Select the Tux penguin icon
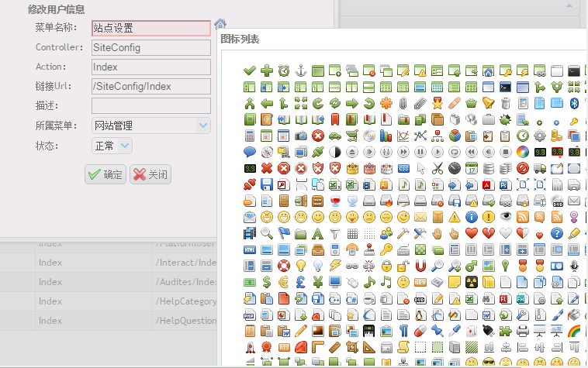Screen dimensions: 588x368 (x=420, y=315)
